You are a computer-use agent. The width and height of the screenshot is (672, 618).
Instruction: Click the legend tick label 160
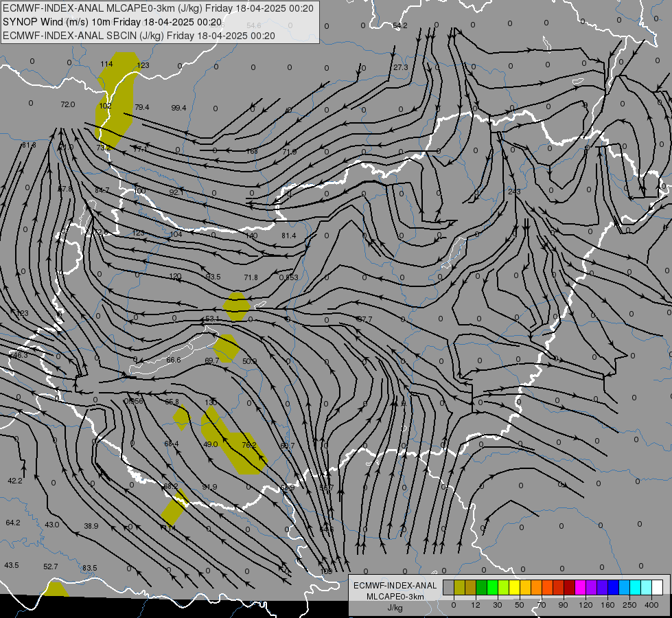coord(607,605)
